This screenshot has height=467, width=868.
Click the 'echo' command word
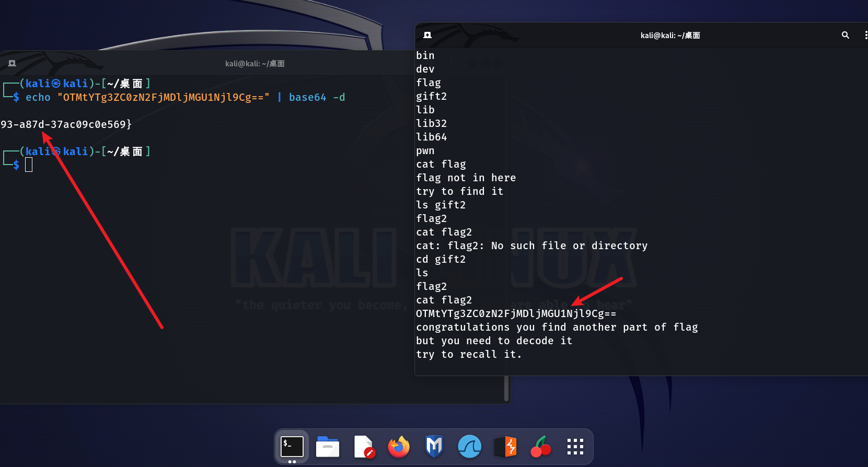[x=38, y=97]
